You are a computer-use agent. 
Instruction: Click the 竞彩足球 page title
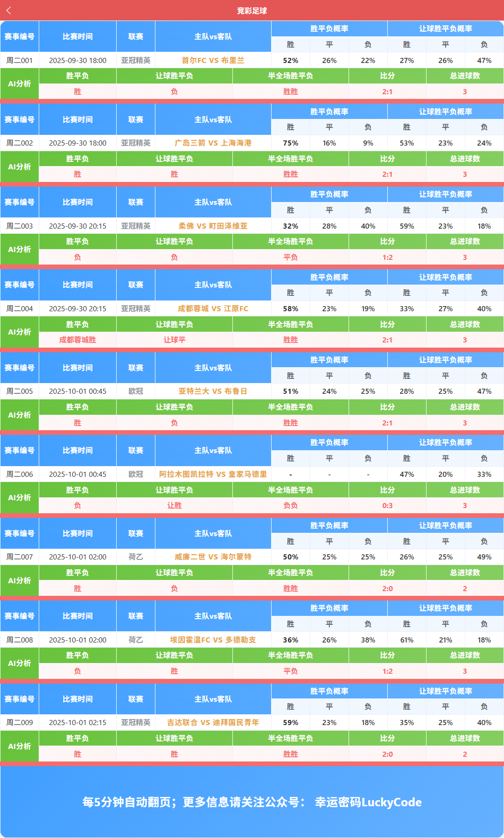pyautogui.click(x=252, y=11)
